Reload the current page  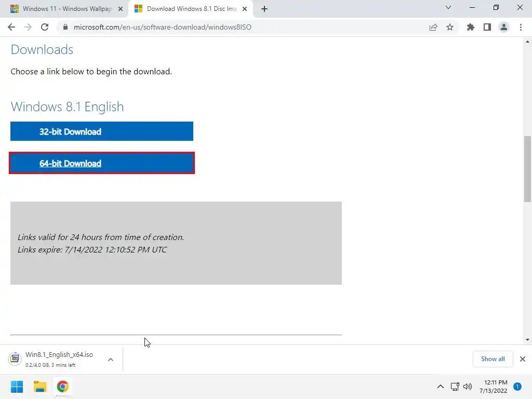tap(45, 27)
